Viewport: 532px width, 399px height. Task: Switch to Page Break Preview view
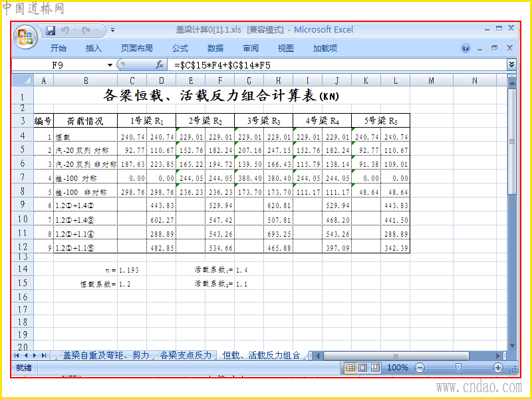click(x=375, y=368)
